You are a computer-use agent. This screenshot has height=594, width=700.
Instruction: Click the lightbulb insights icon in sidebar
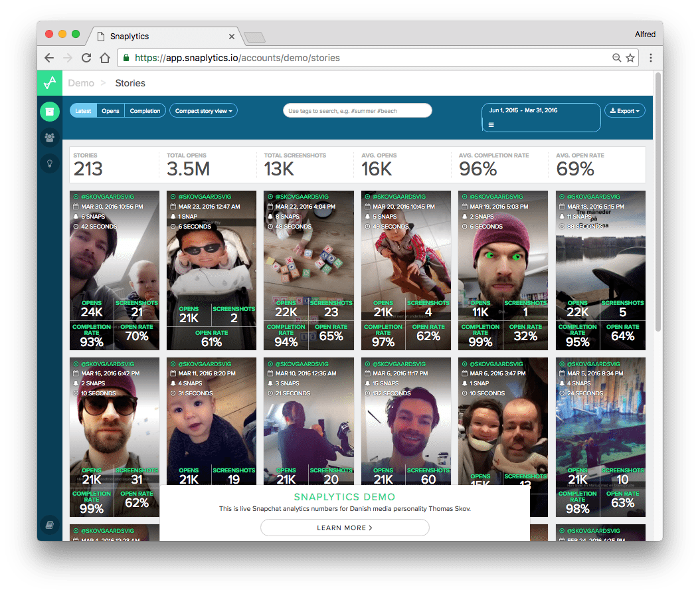[49, 163]
